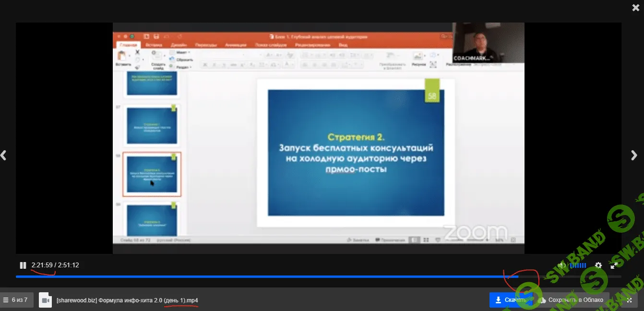
Task: Click the video file type icon
Action: [x=46, y=300]
